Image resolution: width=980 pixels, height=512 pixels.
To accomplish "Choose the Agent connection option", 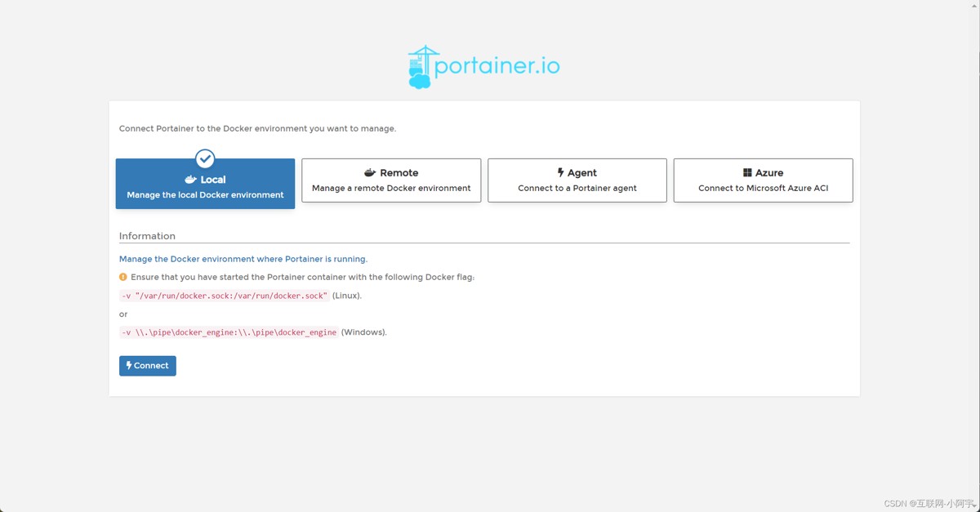I will tap(577, 180).
